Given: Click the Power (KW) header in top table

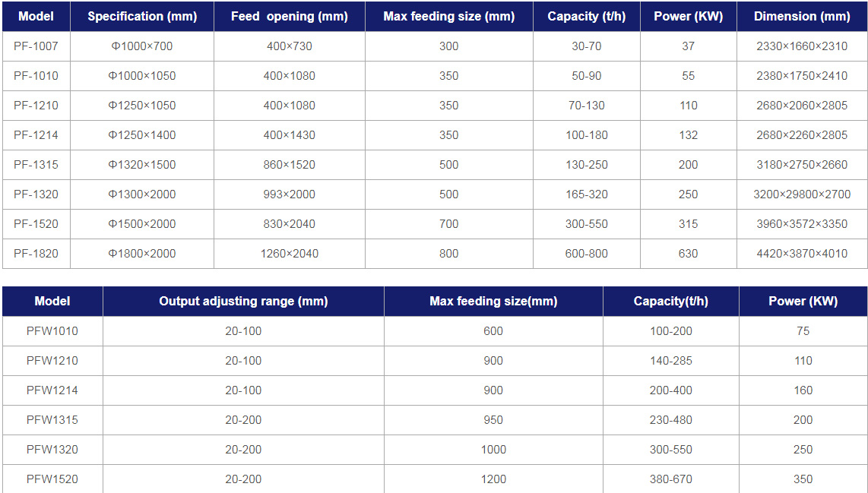Looking at the screenshot, I should (689, 17).
